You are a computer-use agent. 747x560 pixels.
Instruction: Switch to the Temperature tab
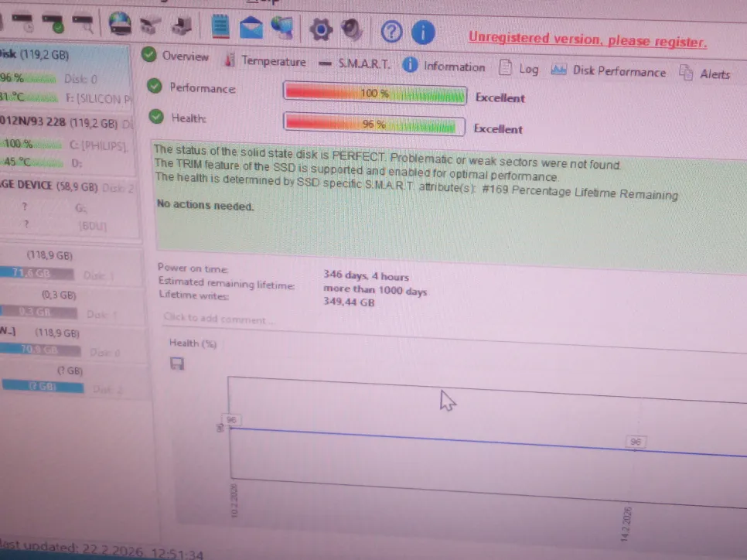point(265,61)
